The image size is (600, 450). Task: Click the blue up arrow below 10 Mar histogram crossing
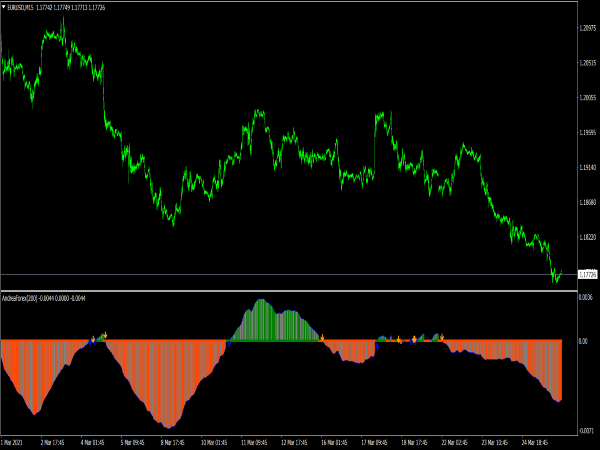(229, 344)
